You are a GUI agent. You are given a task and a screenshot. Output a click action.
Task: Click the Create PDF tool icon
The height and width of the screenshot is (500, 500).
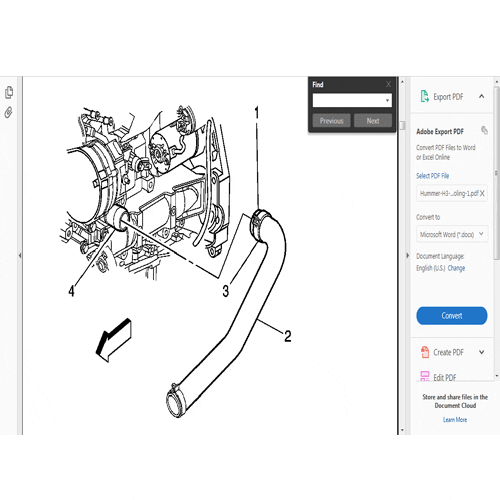[425, 352]
